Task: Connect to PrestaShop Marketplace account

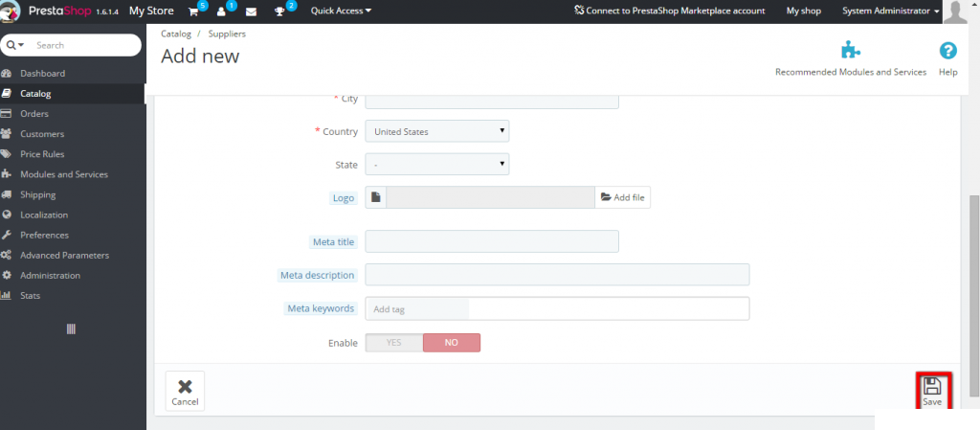Action: point(669,11)
